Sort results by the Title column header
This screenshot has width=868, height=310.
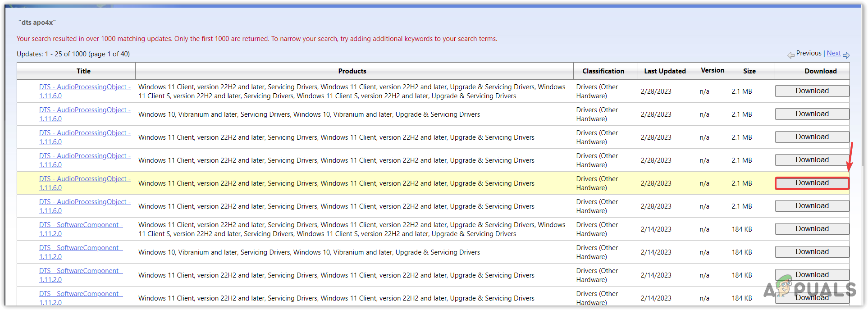click(83, 71)
